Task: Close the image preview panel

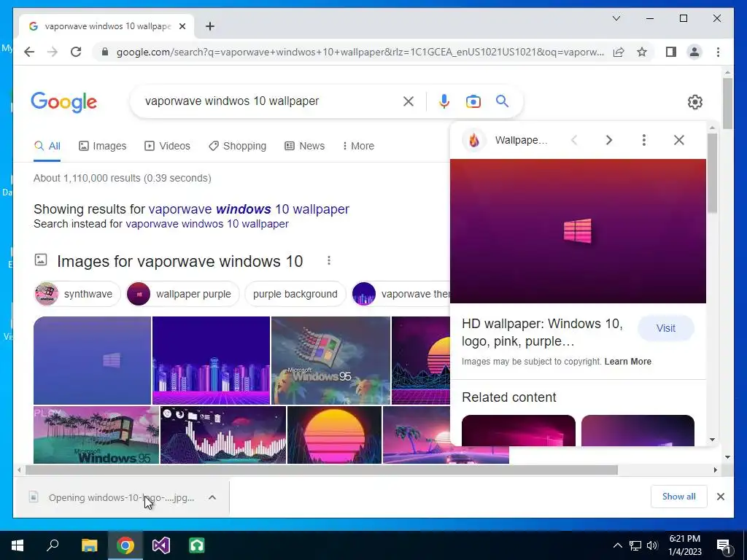Action: pyautogui.click(x=679, y=140)
